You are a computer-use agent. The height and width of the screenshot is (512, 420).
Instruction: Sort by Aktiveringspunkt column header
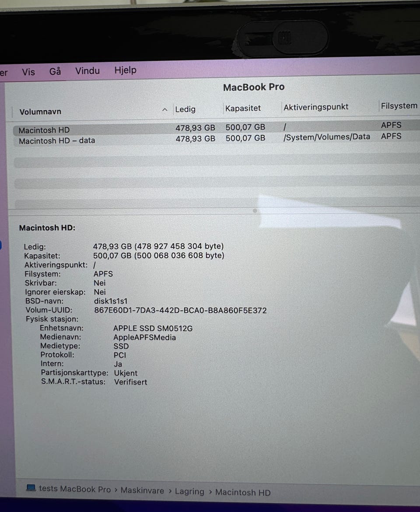tap(316, 107)
